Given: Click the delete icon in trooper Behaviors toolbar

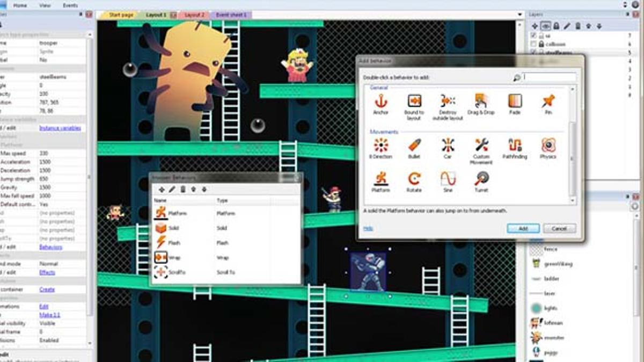Looking at the screenshot, I should [x=183, y=190].
